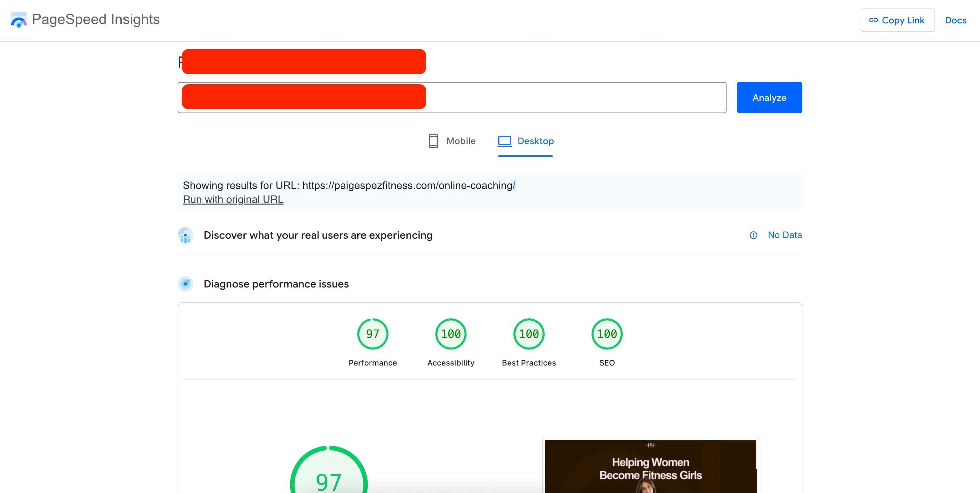980x493 pixels.
Task: Click the Desktop laptop icon
Action: point(504,141)
